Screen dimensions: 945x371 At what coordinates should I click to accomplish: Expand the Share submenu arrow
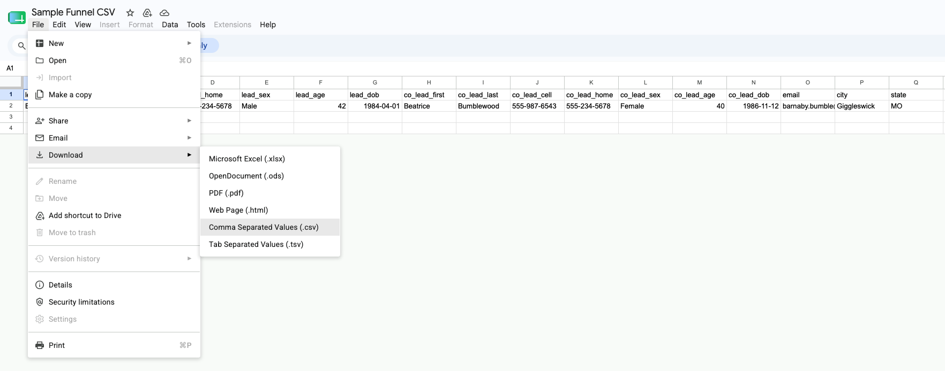(189, 120)
